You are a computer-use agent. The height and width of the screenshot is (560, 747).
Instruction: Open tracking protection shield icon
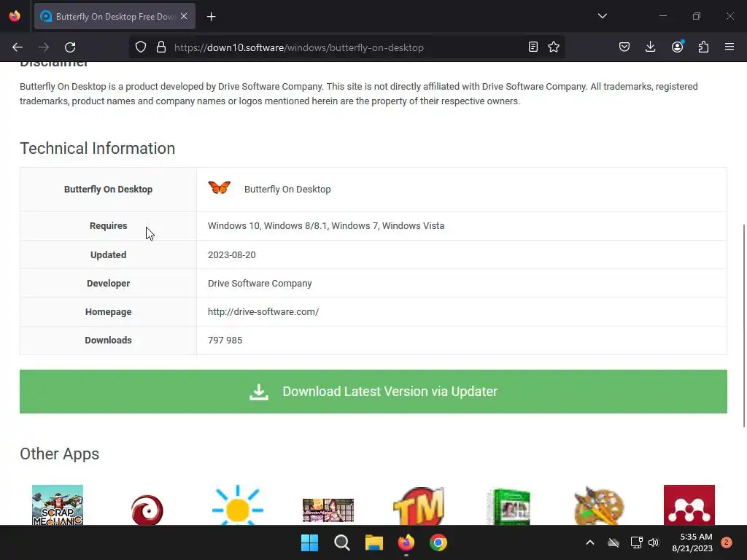point(141,47)
